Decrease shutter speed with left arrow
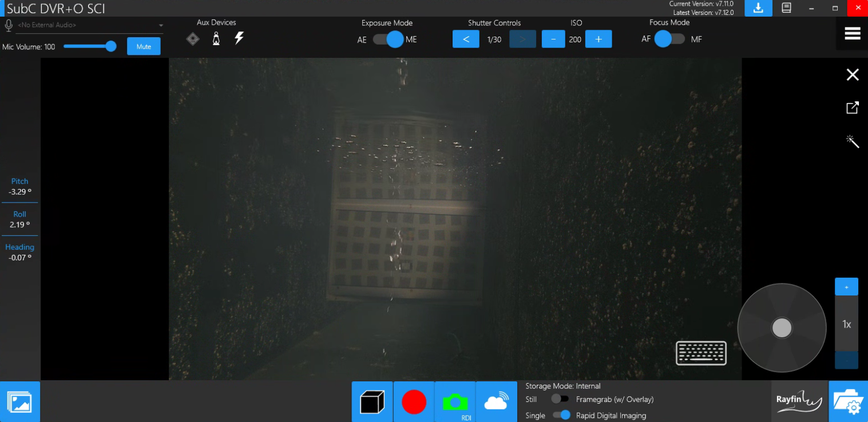The image size is (868, 422). (466, 40)
